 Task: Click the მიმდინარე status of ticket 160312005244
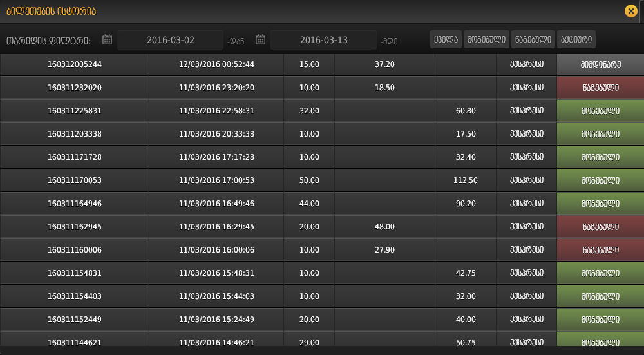(x=600, y=64)
